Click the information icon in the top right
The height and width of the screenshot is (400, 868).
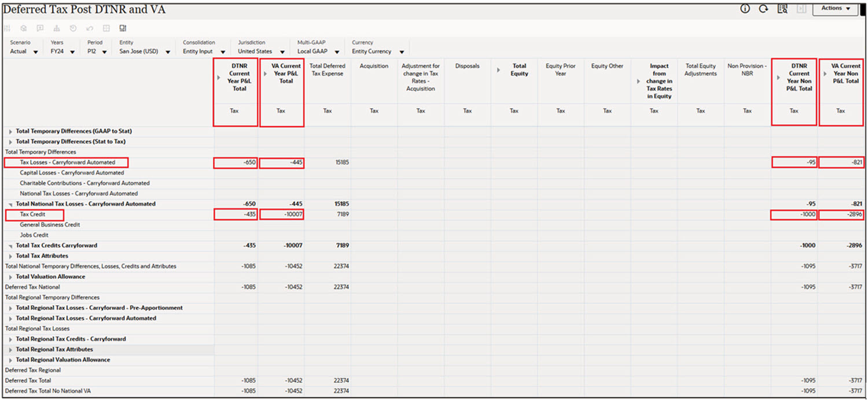coord(744,9)
